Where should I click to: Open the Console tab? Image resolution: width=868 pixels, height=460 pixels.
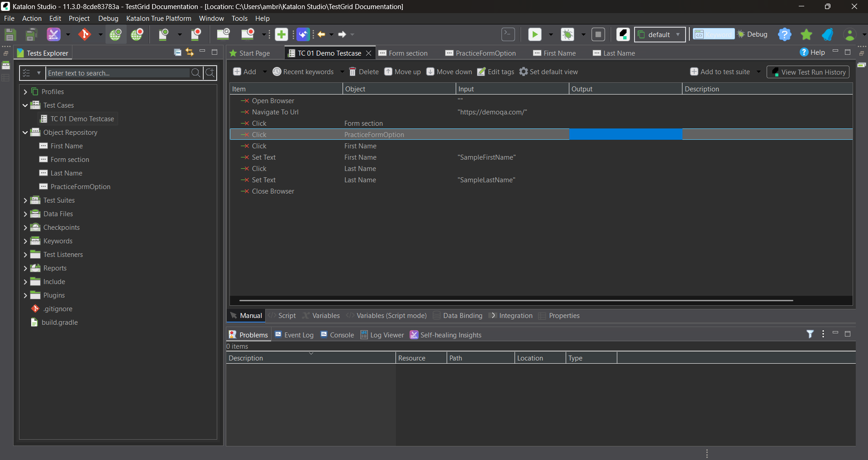[x=337, y=335]
